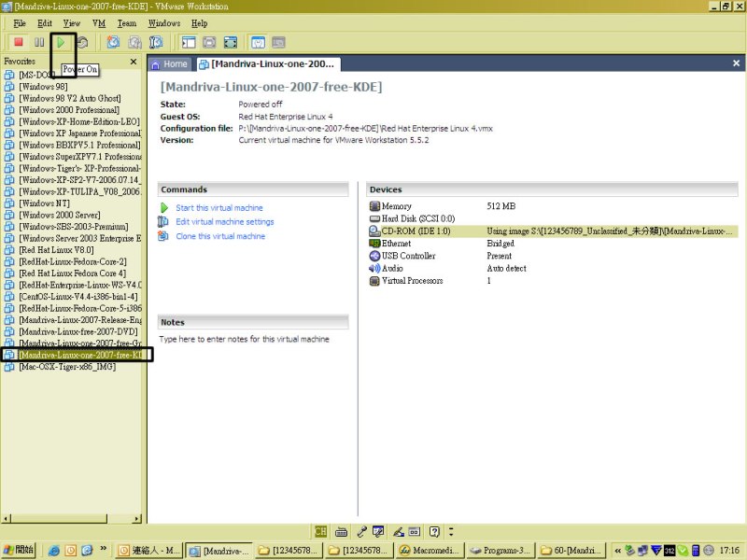Image resolution: width=747 pixels, height=560 pixels.
Task: Click Start this virtual machine link
Action: click(219, 208)
